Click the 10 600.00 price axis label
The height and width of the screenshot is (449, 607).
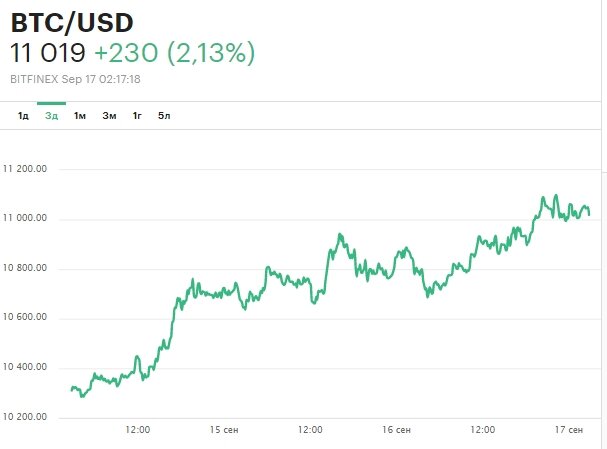[26, 318]
